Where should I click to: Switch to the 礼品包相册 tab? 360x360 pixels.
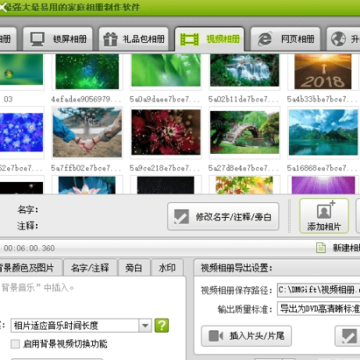[134, 39]
